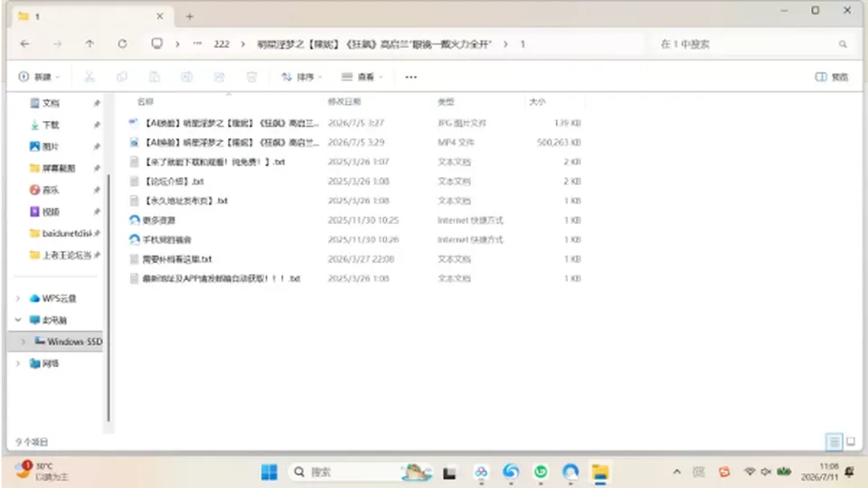868x488 pixels.
Task: Sort by the 修改日期 column header
Action: (x=344, y=102)
